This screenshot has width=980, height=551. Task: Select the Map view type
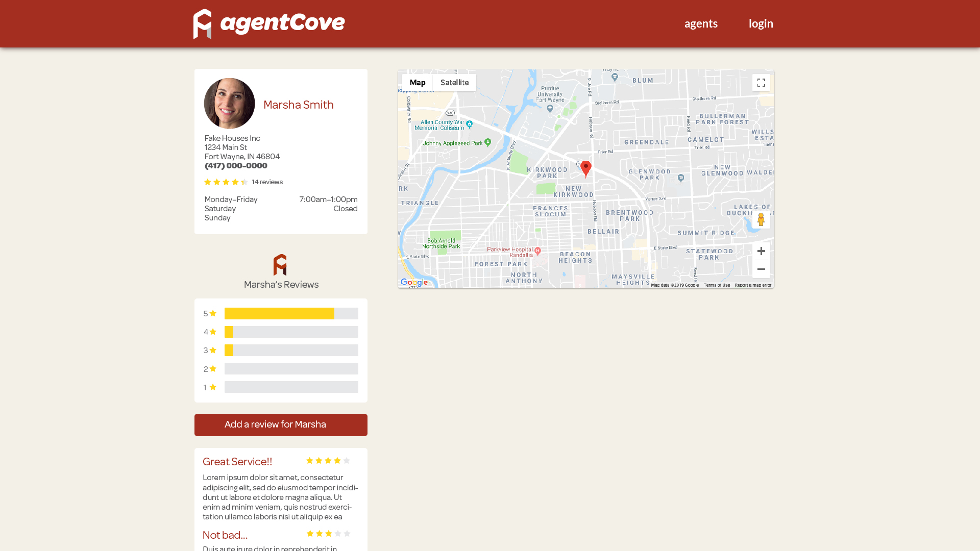[x=417, y=83]
